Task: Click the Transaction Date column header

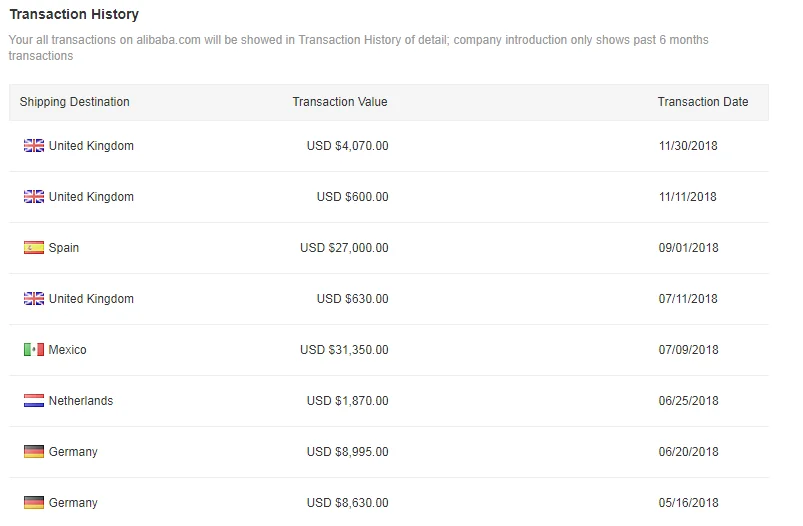Action: [702, 102]
